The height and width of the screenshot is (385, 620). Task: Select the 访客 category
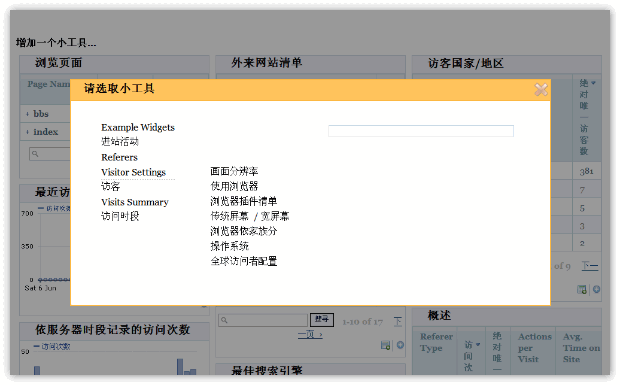(110, 187)
